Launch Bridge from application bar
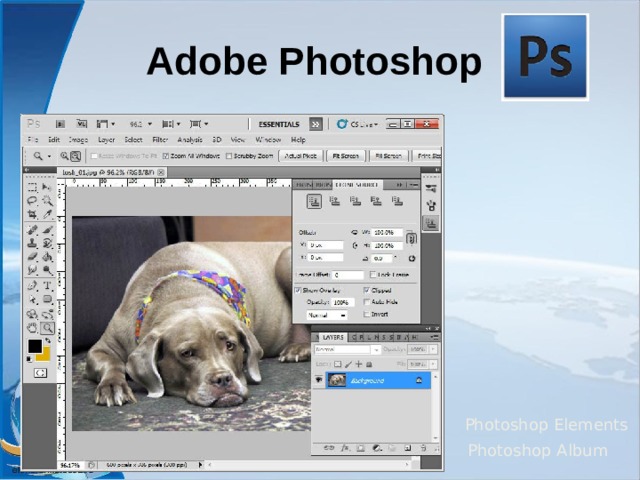This screenshot has height=480, width=640. pyautogui.click(x=60, y=124)
